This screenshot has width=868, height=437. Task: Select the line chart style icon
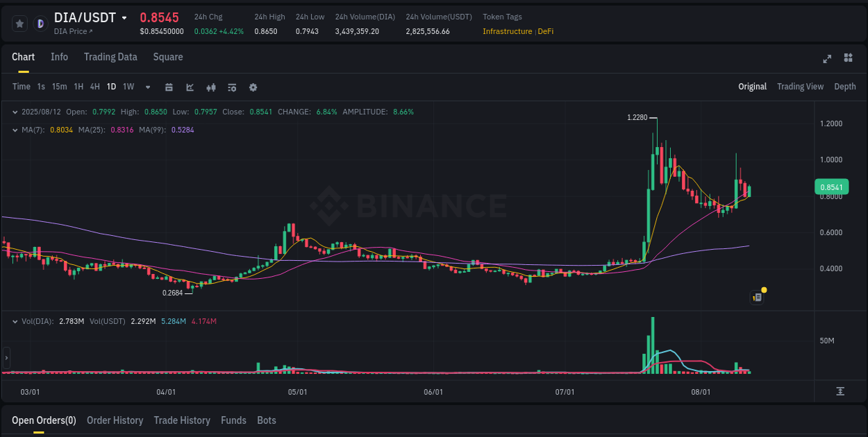pos(189,87)
